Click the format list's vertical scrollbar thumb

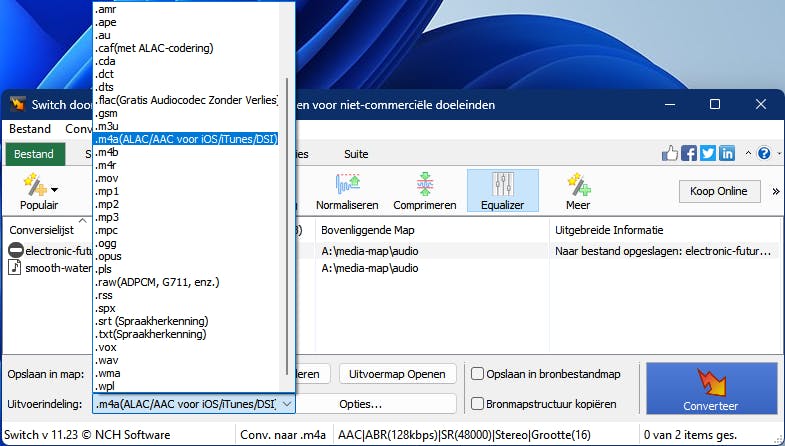(x=287, y=226)
